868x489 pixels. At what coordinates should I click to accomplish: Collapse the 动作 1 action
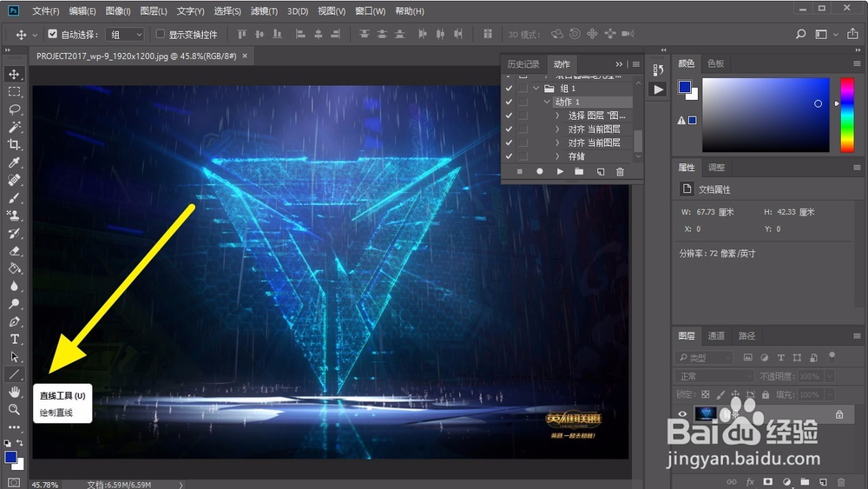547,102
